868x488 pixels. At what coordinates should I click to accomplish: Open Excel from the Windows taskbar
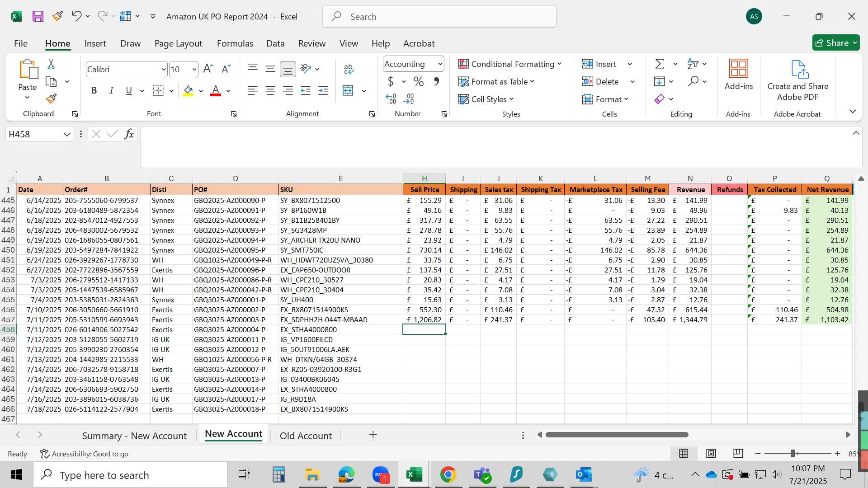pyautogui.click(x=414, y=475)
